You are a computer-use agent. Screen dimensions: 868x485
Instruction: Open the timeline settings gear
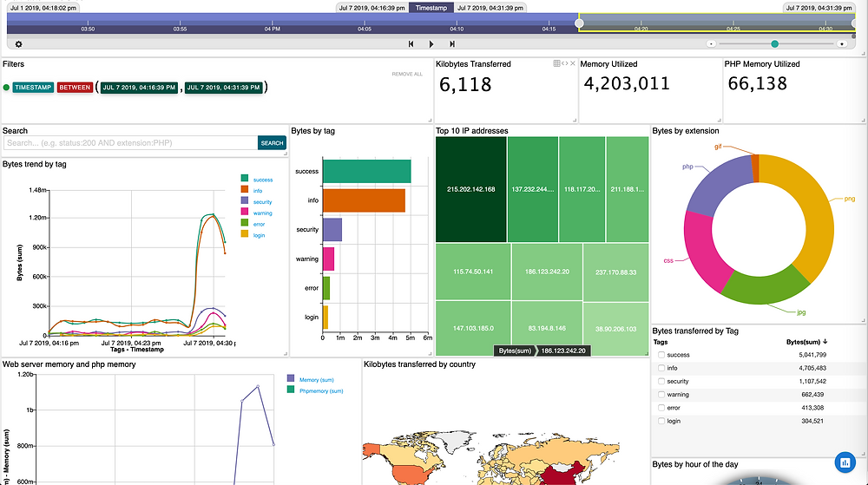click(18, 44)
